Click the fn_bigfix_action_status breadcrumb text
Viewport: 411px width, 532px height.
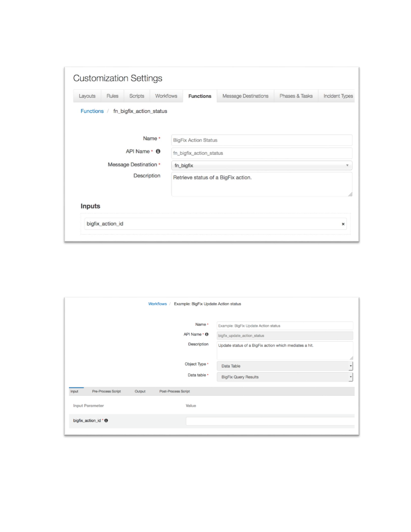pyautogui.click(x=140, y=111)
